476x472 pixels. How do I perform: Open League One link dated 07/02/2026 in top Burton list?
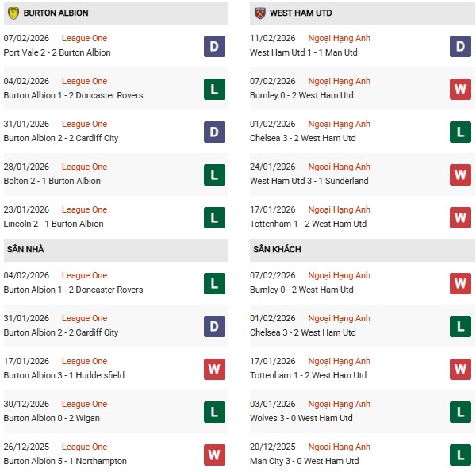84,38
